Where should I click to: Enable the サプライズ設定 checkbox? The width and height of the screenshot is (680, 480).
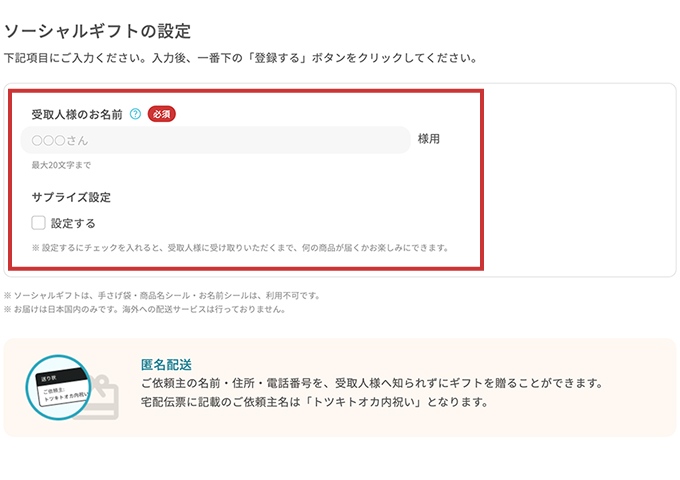pos(38,223)
